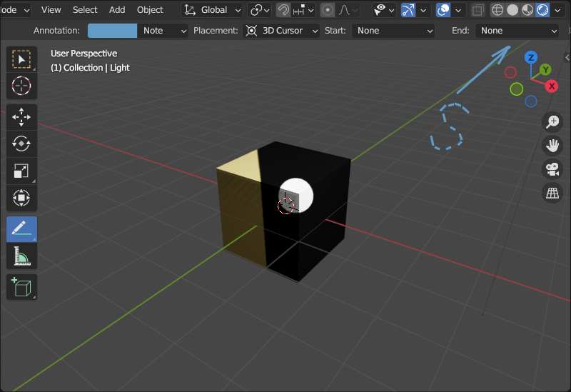Click the Annotate pencil tool
This screenshot has height=392, width=571.
pos(21,229)
